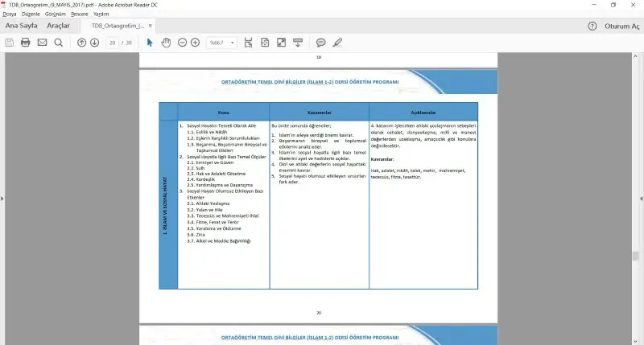Click text '3.2. Yalan ve Hile'
Screen dimensions: 644x345
coord(204,210)
